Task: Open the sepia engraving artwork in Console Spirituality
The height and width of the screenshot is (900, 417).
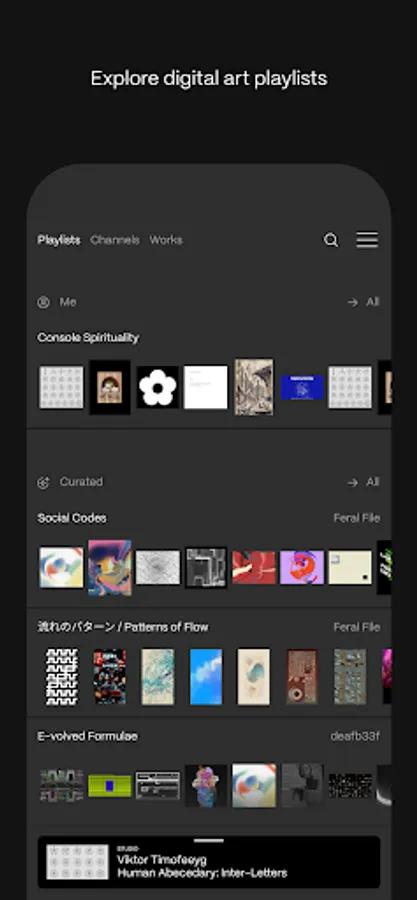Action: [254, 387]
